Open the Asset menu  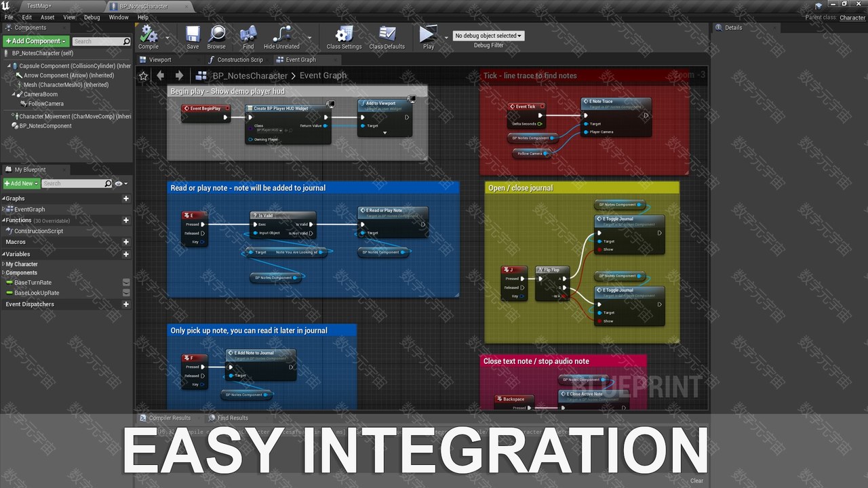coord(47,18)
